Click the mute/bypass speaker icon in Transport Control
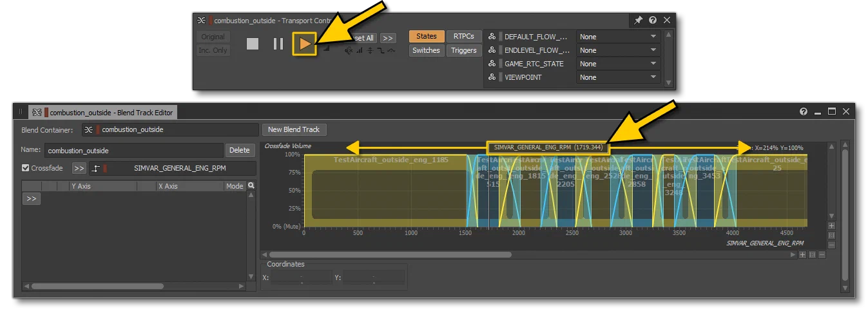This screenshot has height=311, width=868. pyautogui.click(x=349, y=51)
